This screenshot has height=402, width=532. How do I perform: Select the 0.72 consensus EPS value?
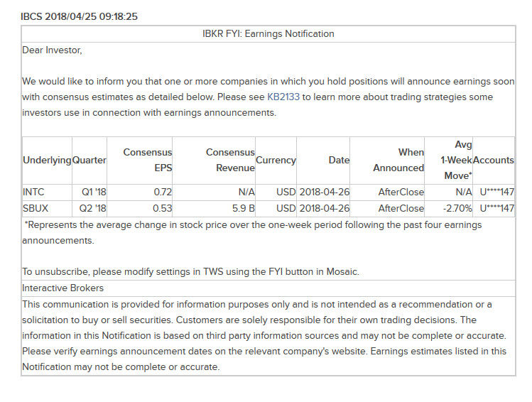point(163,192)
